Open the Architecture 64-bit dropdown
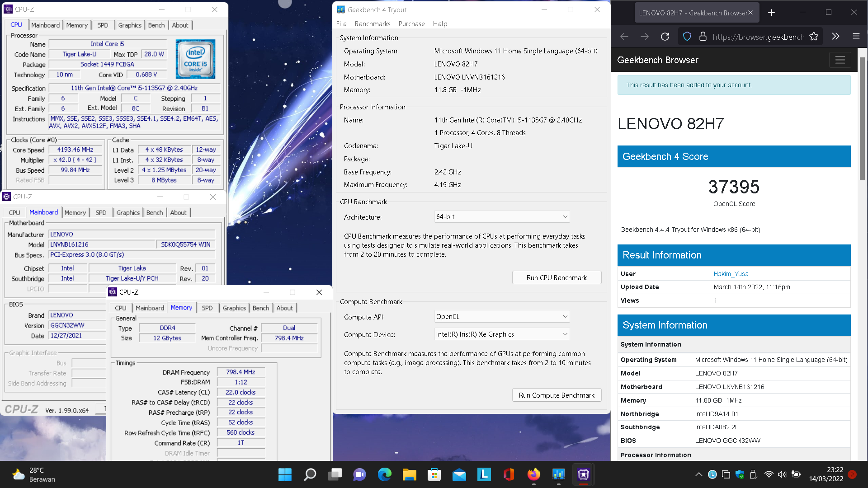 502,217
